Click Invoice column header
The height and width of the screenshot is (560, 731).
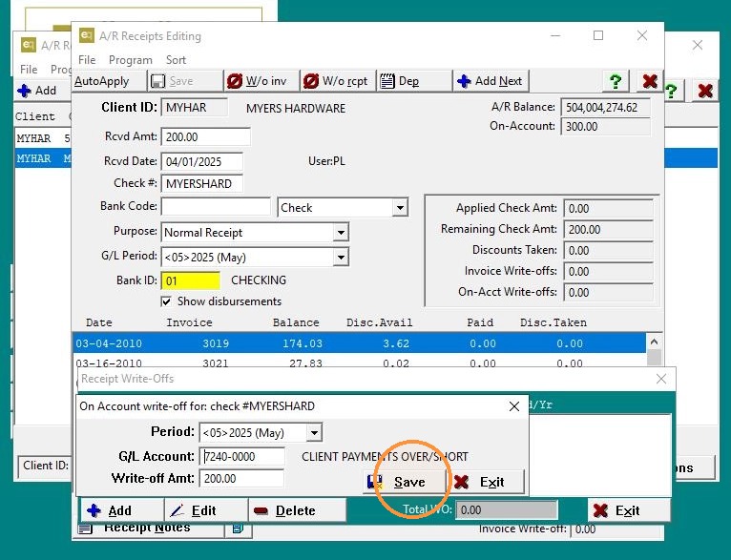pyautogui.click(x=189, y=322)
